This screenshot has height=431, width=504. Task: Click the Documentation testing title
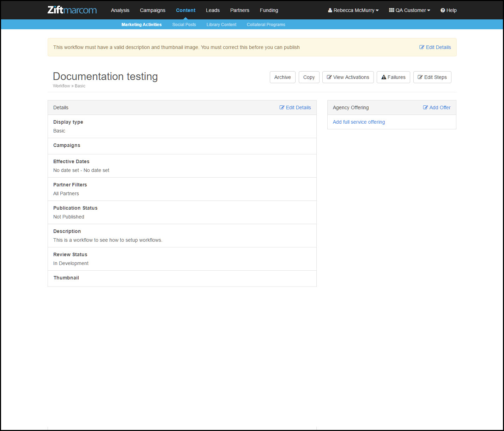[x=105, y=76]
